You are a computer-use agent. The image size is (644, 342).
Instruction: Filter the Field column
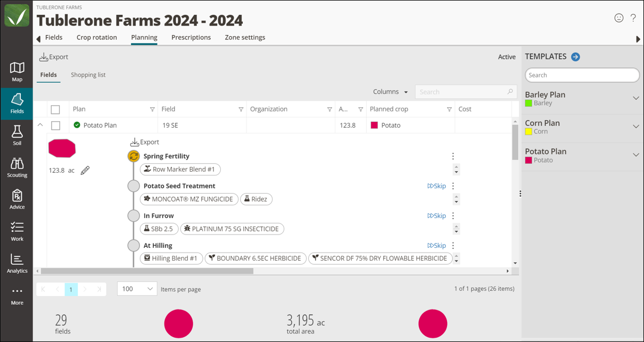[241, 110]
